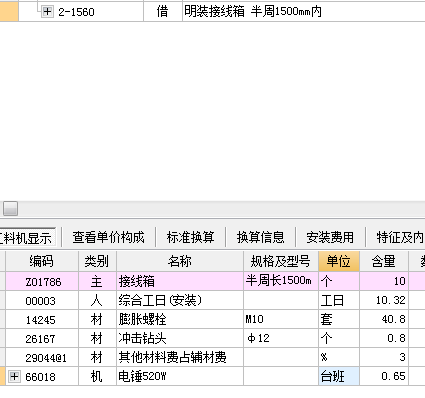The image size is (425, 398).
Task: Select quantity cell 0.65
Action: tap(384, 376)
